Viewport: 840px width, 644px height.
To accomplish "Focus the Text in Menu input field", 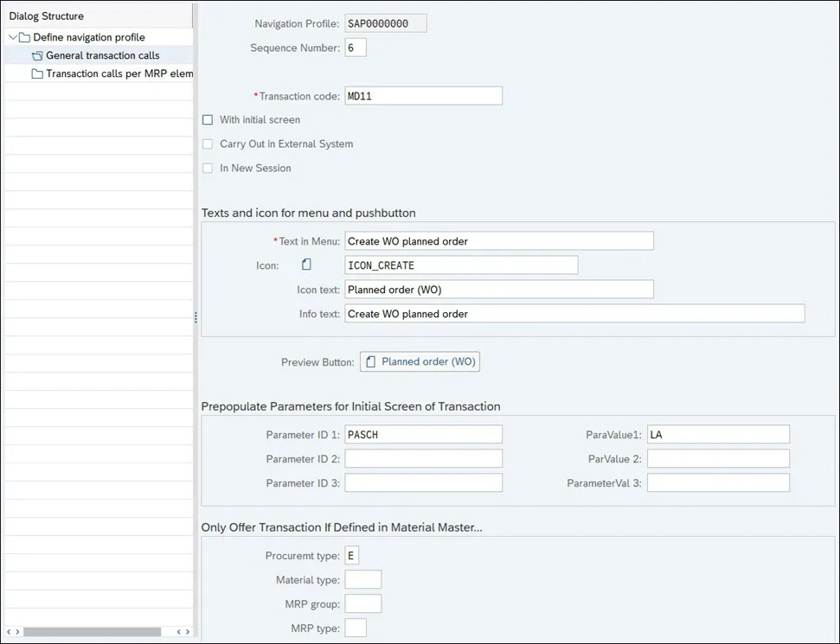I will click(x=498, y=241).
